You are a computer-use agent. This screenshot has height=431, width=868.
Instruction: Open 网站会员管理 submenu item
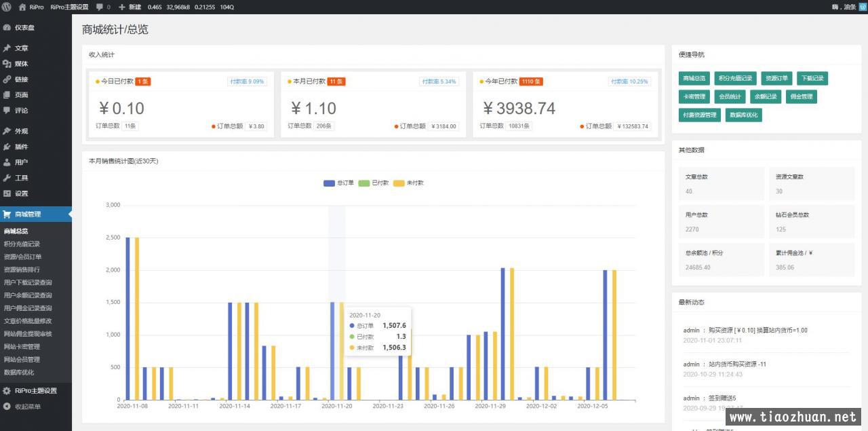click(22, 360)
